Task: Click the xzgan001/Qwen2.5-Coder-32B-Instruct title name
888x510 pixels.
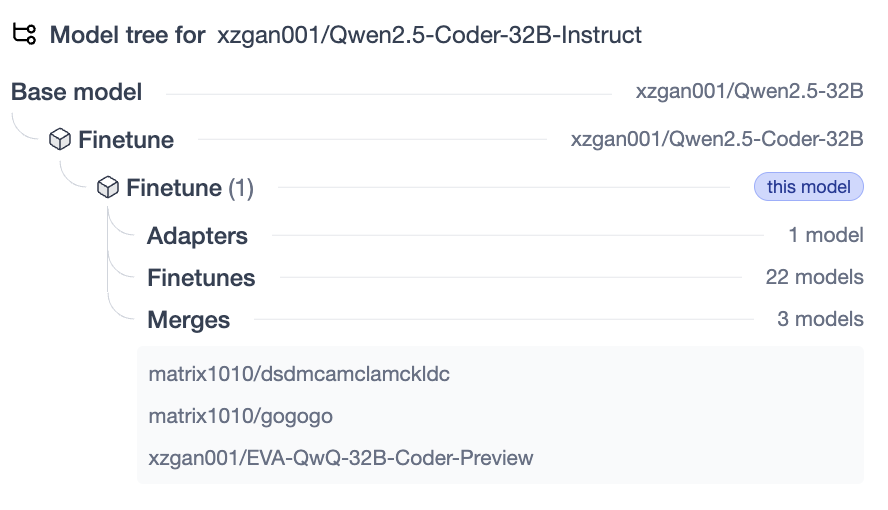Action: pos(429,35)
